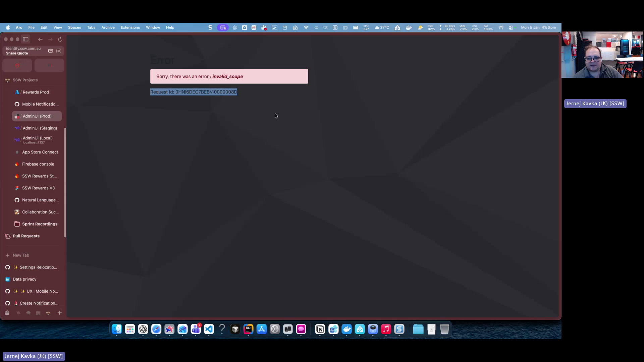Reload the identity.ssw.com.au page

point(60,39)
